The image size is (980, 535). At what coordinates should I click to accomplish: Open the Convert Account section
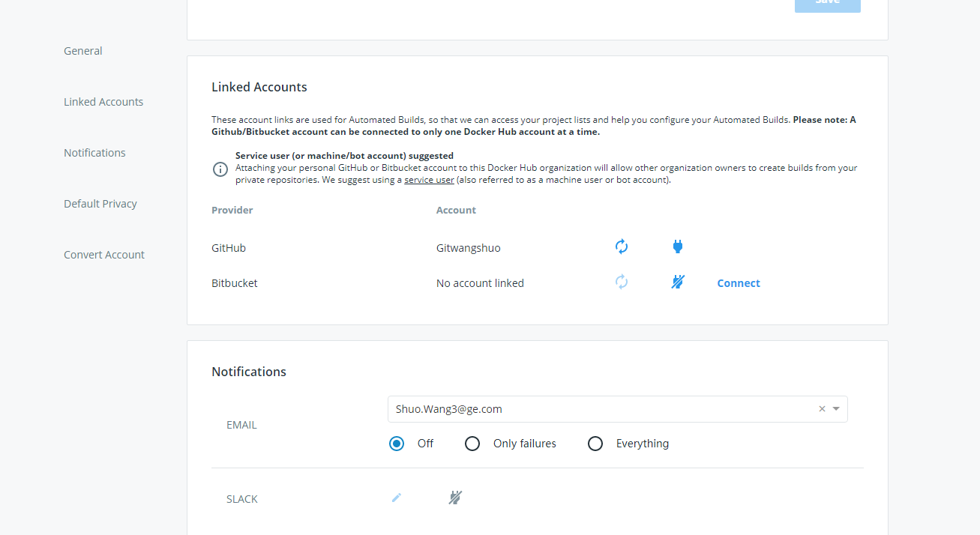[x=104, y=255]
